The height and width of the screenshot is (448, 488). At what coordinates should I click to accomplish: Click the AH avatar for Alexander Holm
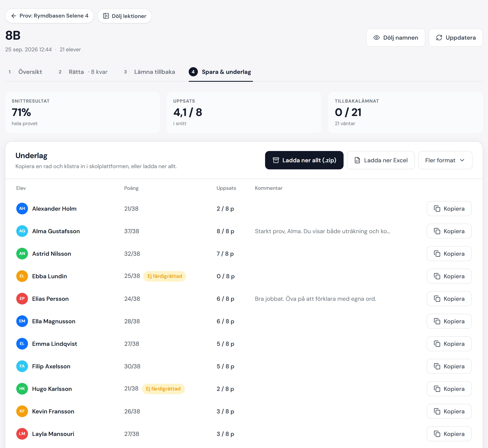tap(22, 209)
